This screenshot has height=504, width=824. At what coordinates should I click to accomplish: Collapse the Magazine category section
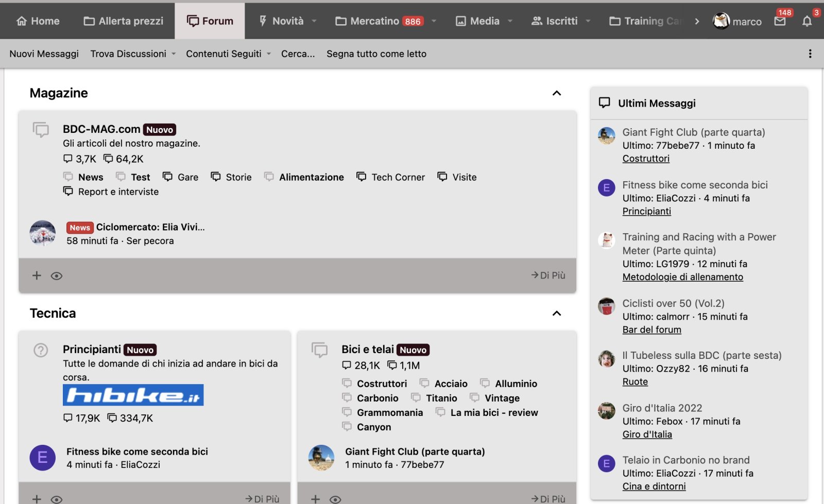tap(556, 93)
